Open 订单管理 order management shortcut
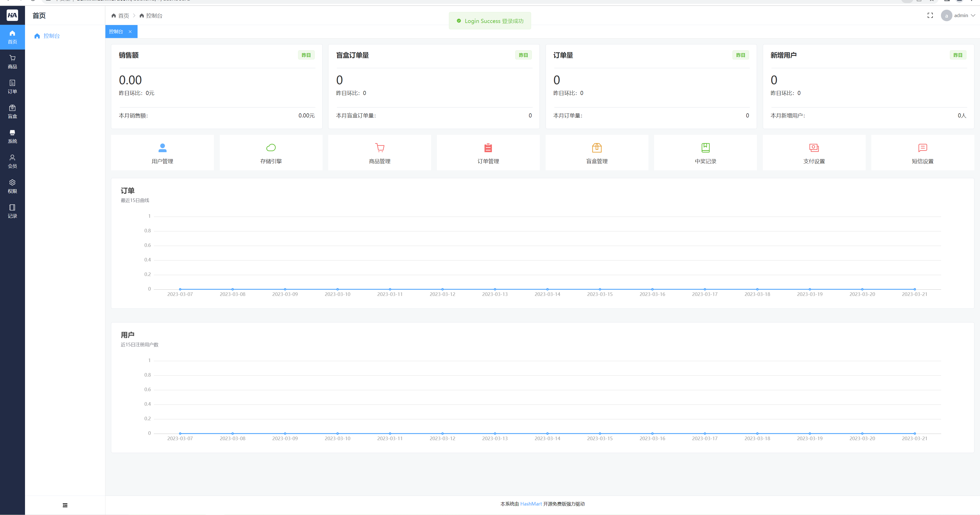This screenshot has width=980, height=515. click(488, 153)
